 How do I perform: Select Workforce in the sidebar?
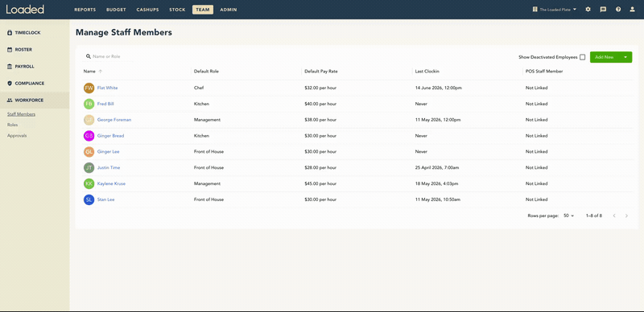[35, 100]
